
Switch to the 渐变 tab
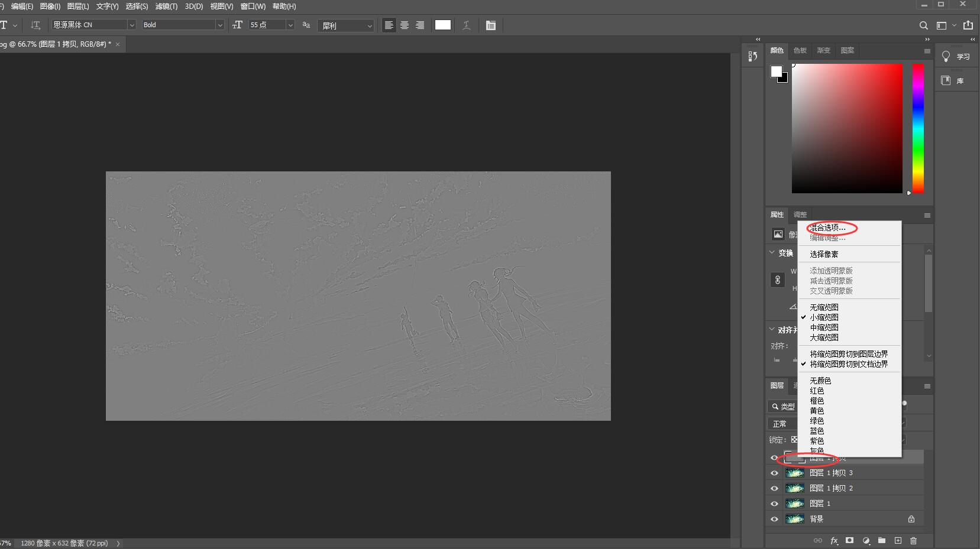pos(824,50)
